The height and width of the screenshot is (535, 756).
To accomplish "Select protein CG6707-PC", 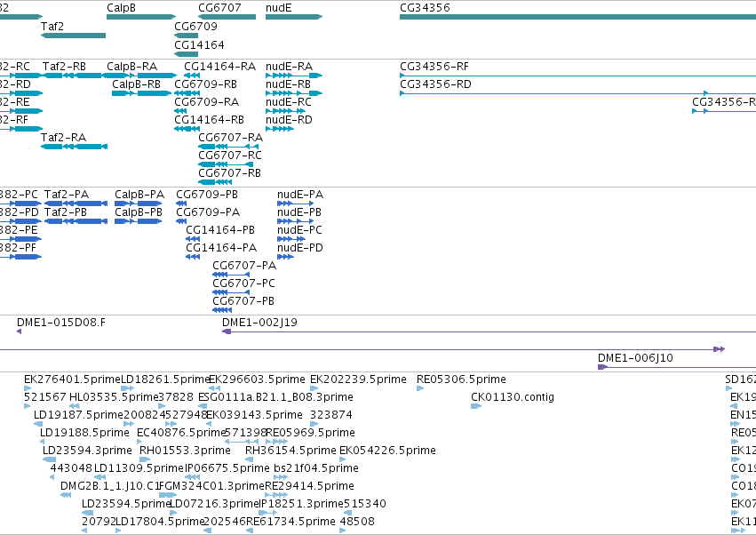I will 244,283.
